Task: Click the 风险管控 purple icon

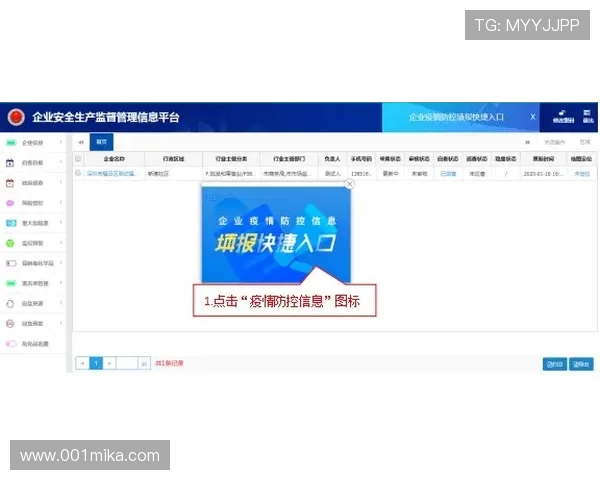Action: click(10, 203)
